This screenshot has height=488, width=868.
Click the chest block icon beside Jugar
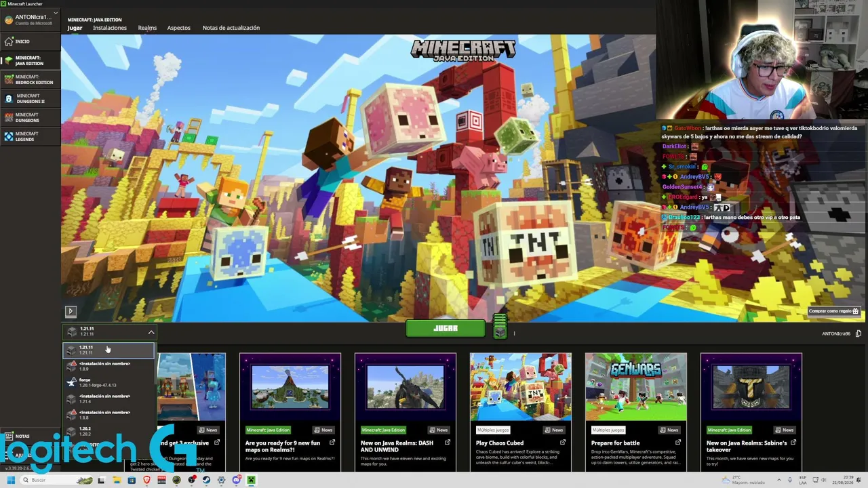click(x=500, y=332)
